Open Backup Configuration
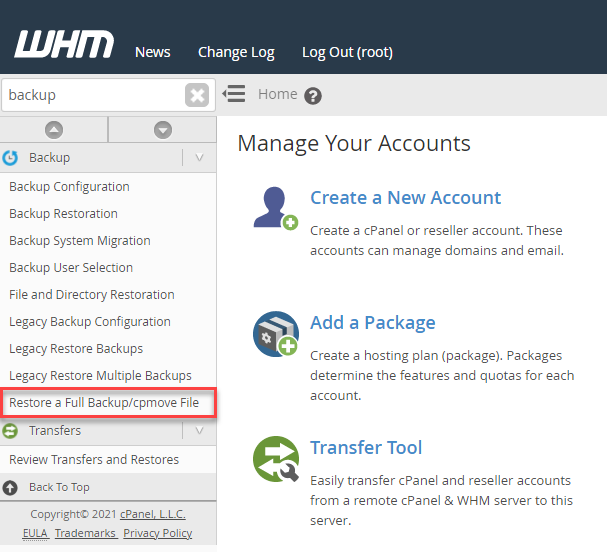 (x=69, y=187)
